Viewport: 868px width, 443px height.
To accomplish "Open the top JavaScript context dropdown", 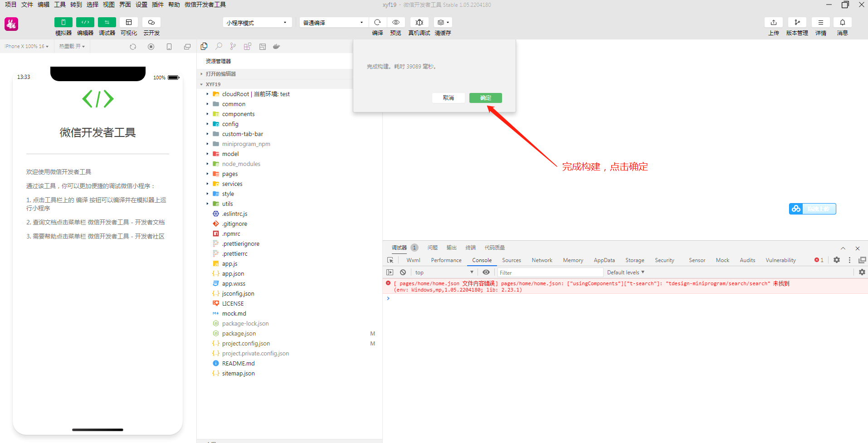I will pyautogui.click(x=444, y=273).
